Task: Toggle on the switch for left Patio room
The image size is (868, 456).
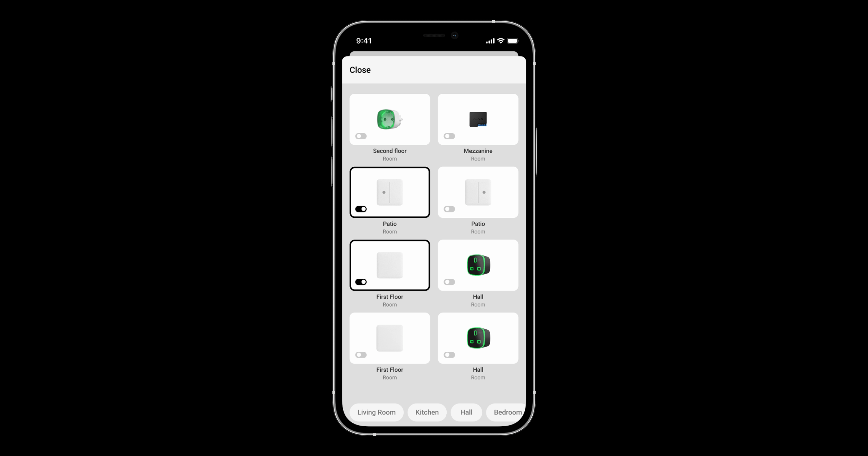Action: click(x=361, y=208)
